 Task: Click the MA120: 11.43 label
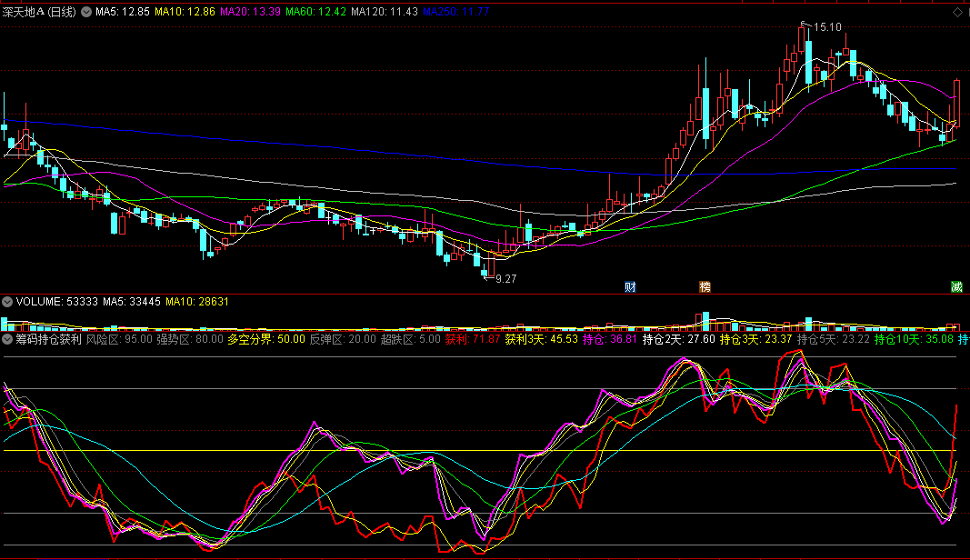pyautogui.click(x=385, y=12)
